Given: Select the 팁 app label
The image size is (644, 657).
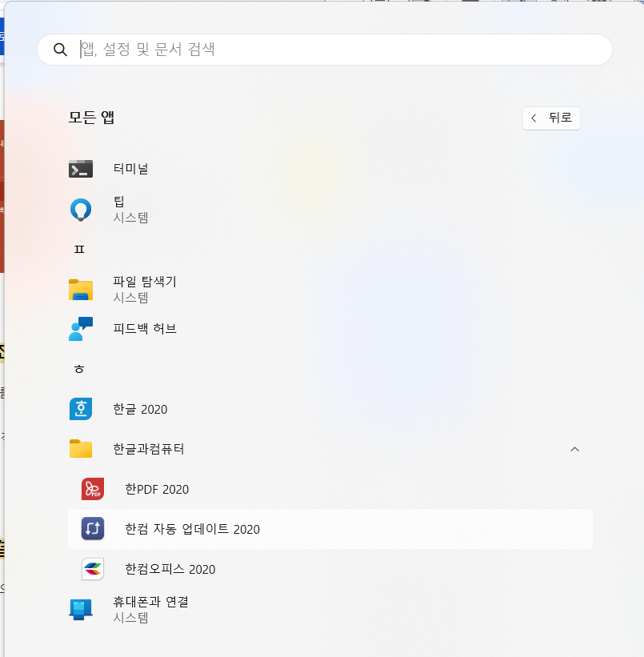Looking at the screenshot, I should click(x=119, y=202).
